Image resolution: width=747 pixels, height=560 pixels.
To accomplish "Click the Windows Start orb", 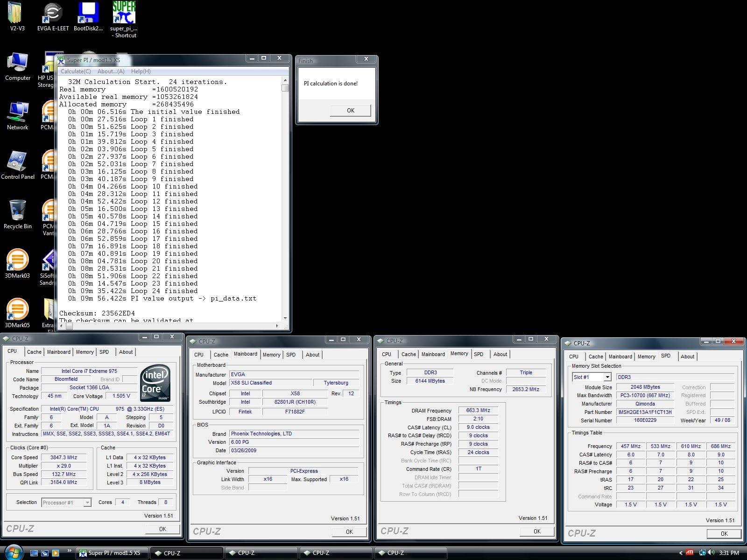I will point(13,553).
